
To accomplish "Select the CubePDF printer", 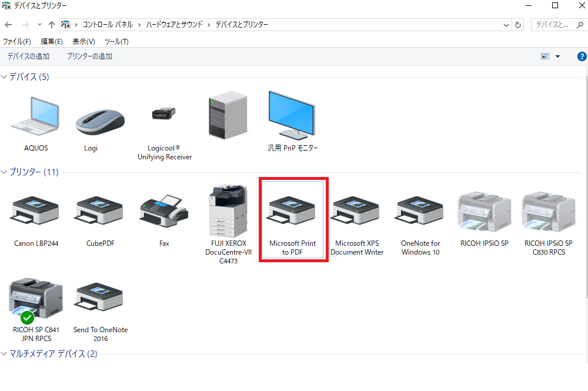I will point(100,210).
